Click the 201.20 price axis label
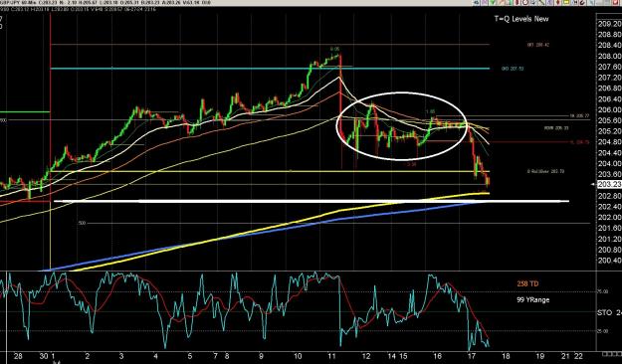The height and width of the screenshot is (364, 622). point(609,239)
